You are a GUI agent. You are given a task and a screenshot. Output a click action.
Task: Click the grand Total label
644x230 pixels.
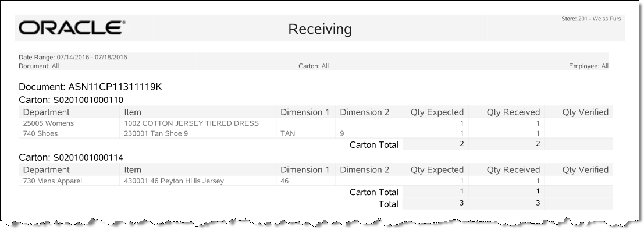point(388,204)
